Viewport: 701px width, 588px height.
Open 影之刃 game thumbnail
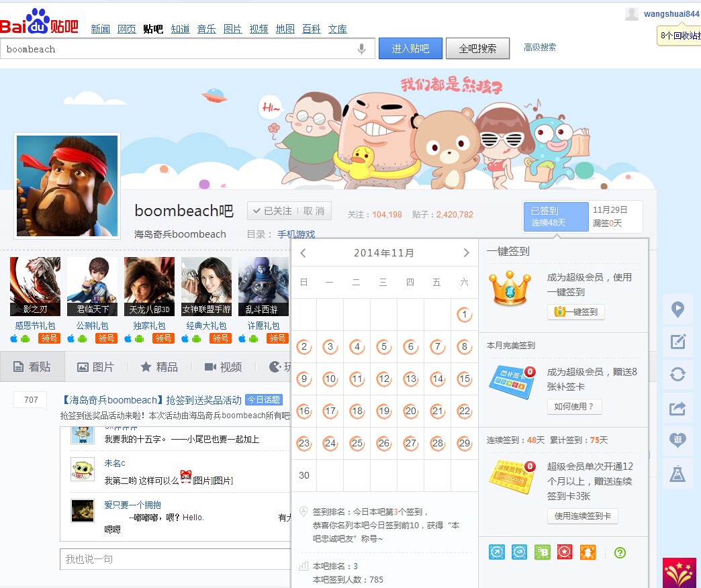pos(36,287)
